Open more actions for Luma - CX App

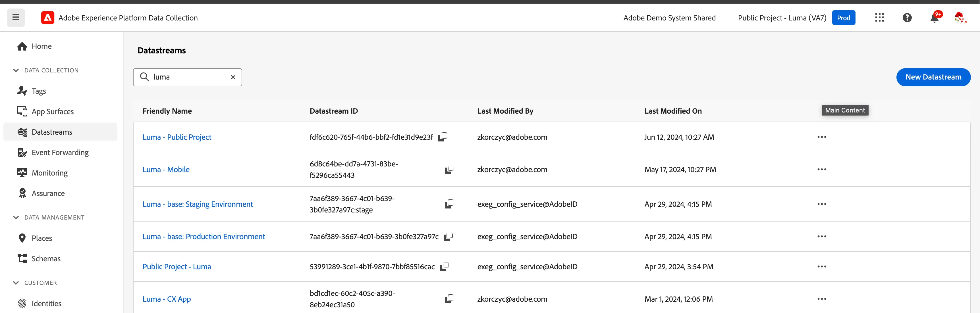pyautogui.click(x=822, y=299)
